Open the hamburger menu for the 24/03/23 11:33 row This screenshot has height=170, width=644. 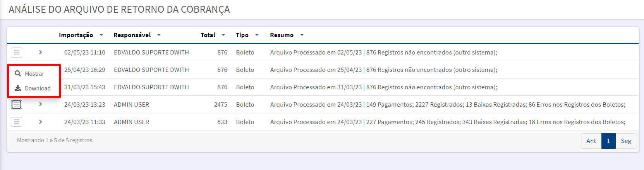(16, 122)
